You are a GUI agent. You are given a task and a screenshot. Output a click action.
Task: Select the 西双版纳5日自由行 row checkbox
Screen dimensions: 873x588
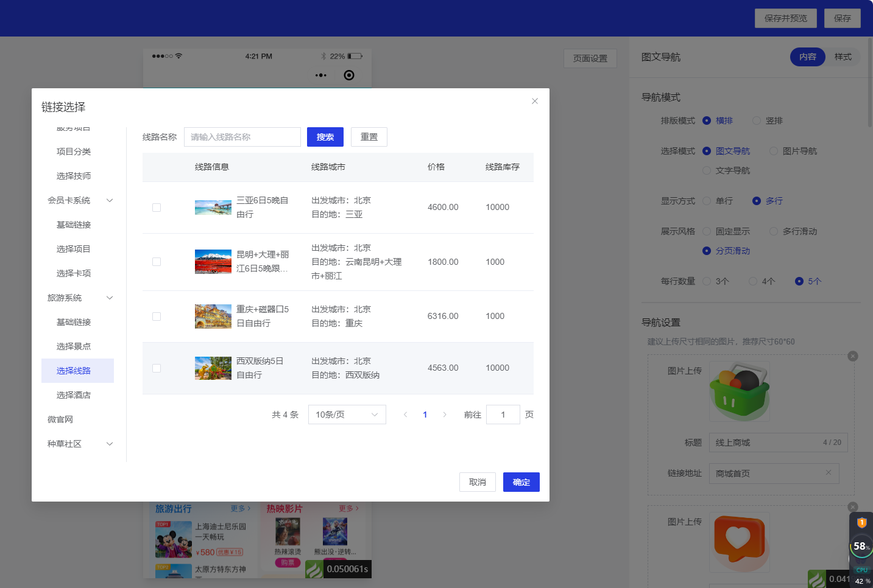click(157, 368)
